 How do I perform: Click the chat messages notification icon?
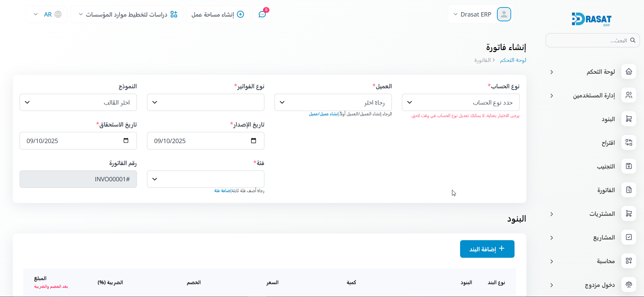point(262,15)
